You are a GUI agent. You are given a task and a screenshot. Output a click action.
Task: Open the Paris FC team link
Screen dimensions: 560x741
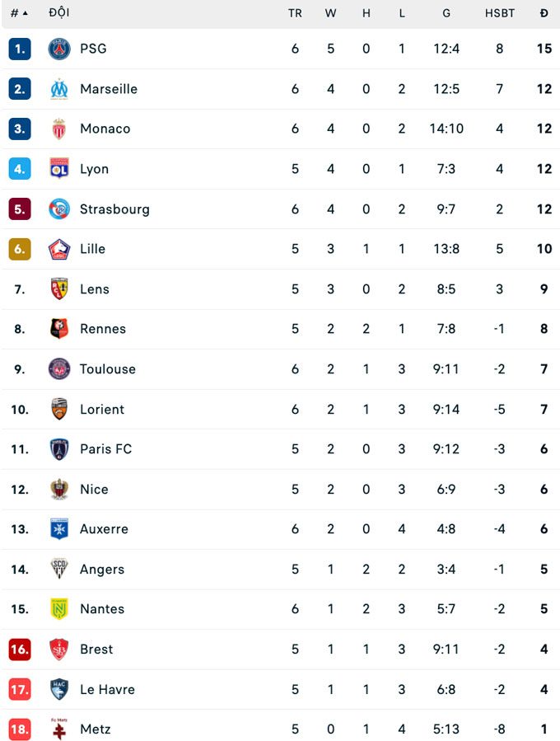(x=105, y=449)
